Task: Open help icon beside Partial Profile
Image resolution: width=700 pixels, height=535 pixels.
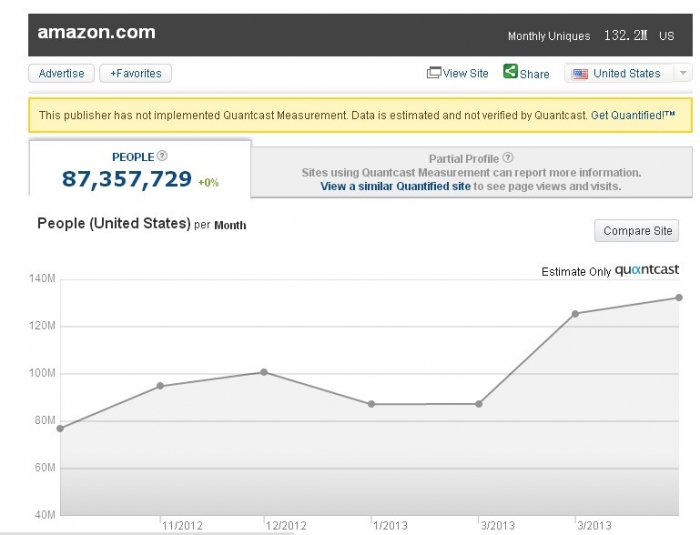Action: [509, 158]
